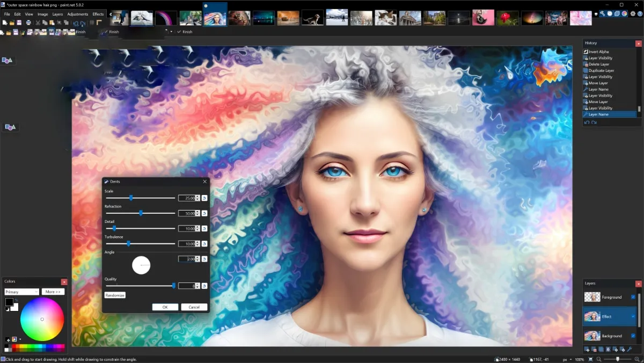This screenshot has width=644, height=363.
Task: Click the Undo arrow in the toolbar
Action: 76,23
